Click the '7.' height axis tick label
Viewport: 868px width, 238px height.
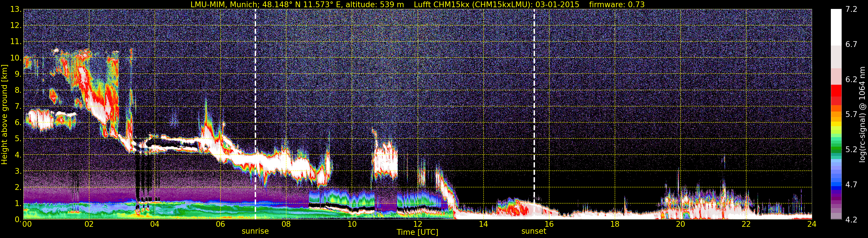click(18, 107)
